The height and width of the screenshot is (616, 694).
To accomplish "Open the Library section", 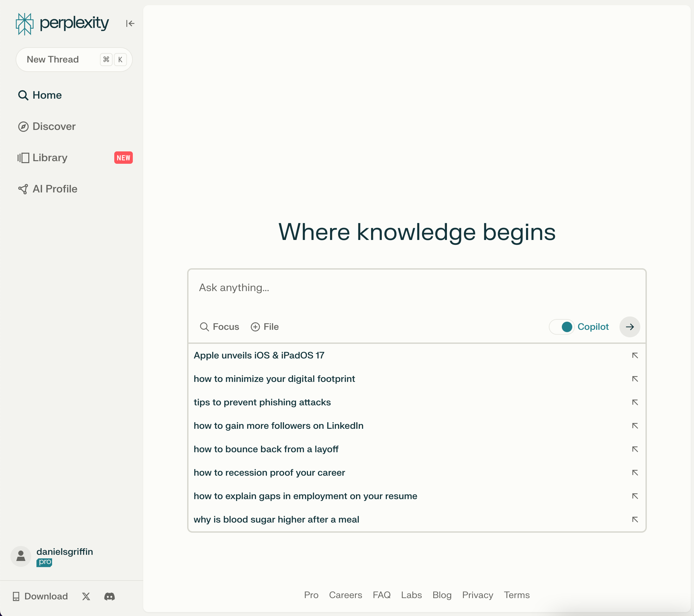I will [42, 158].
